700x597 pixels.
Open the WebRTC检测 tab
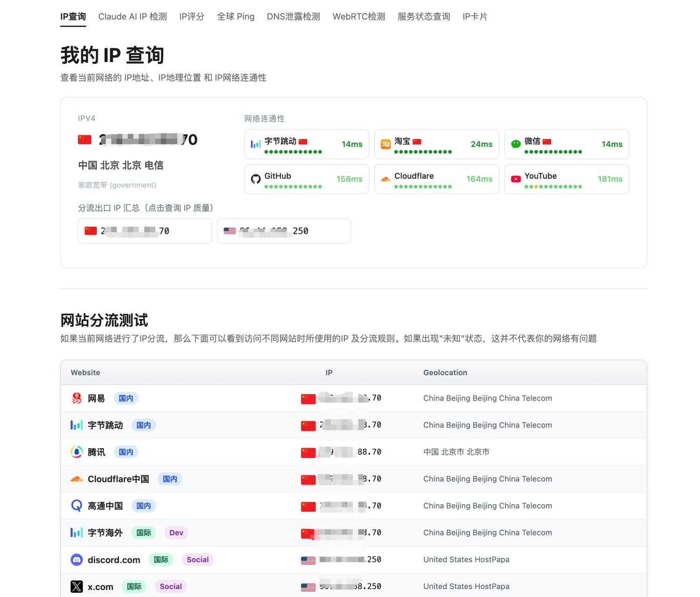(358, 17)
